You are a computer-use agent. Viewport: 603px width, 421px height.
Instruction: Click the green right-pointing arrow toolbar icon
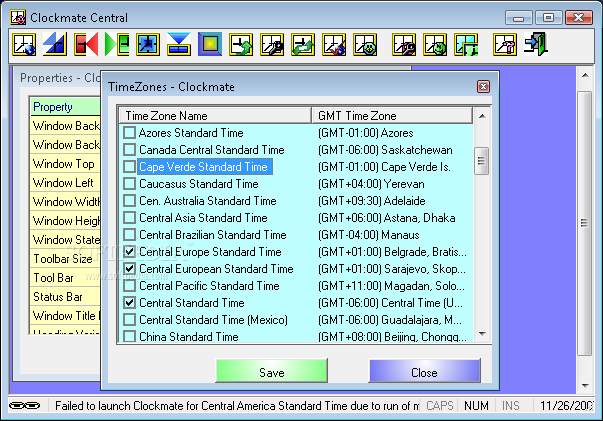coord(117,45)
